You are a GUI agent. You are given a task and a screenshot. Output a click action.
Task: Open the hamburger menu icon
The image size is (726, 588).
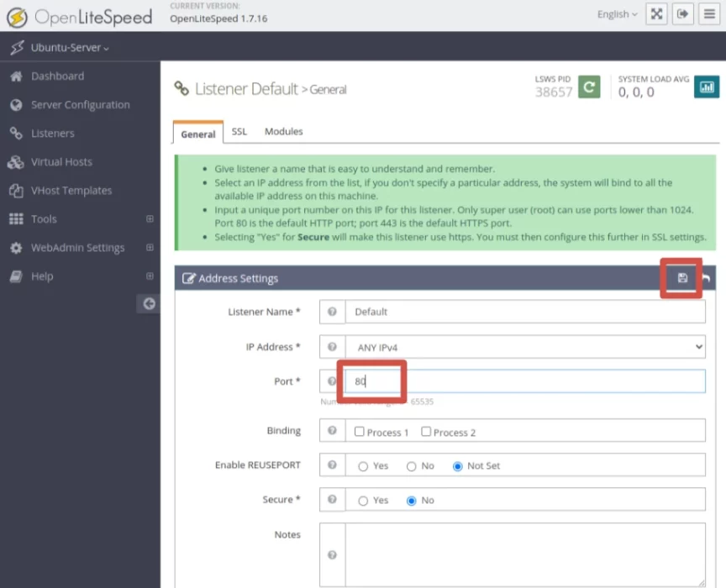click(x=709, y=14)
